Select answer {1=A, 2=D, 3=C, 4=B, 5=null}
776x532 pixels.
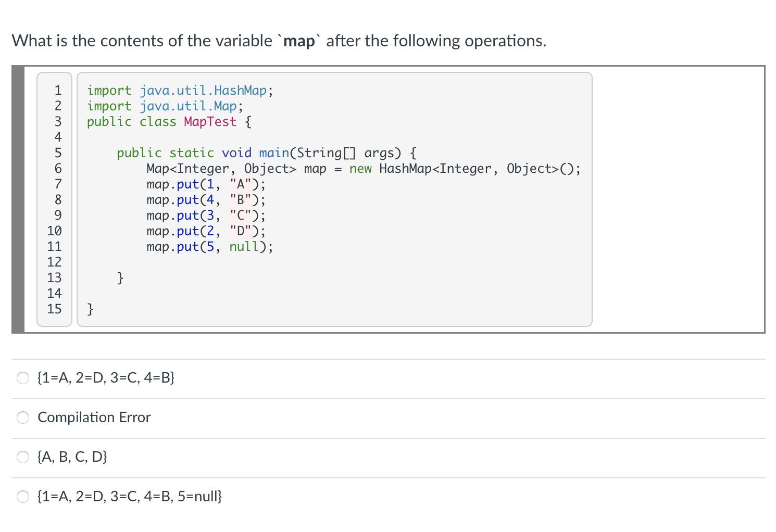click(x=23, y=497)
